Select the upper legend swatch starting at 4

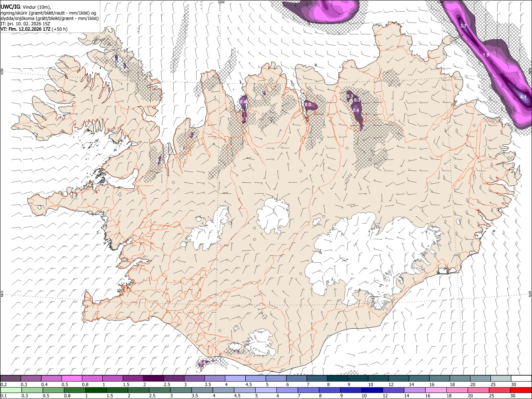point(235,378)
